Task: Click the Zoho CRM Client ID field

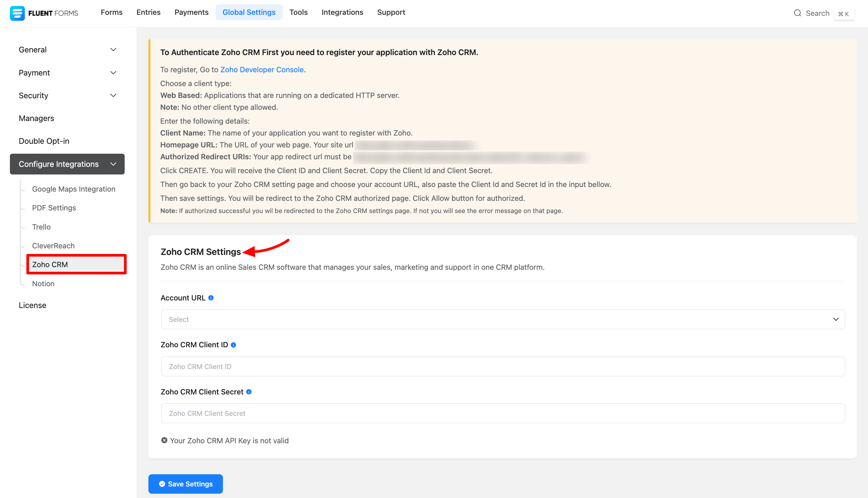Action: tap(503, 366)
